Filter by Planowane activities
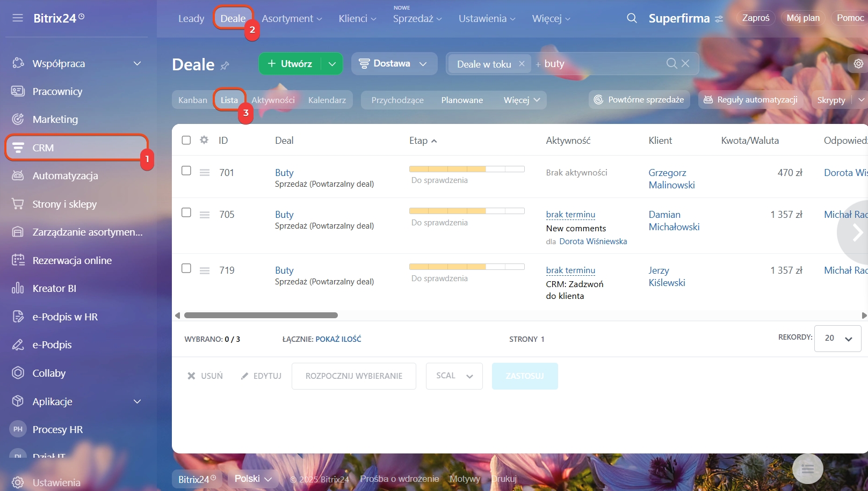This screenshot has width=868, height=491. tap(462, 100)
